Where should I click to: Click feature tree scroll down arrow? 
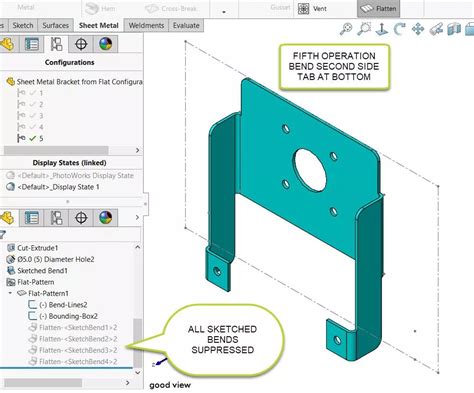click(x=137, y=372)
